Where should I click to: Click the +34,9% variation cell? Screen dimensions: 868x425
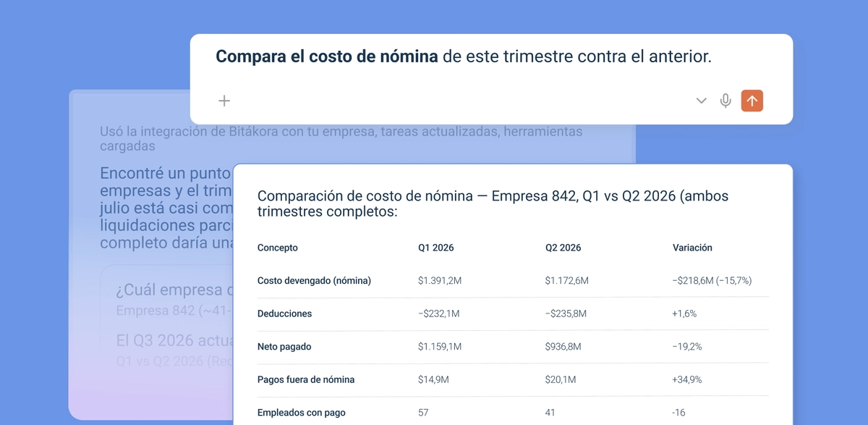[687, 379]
